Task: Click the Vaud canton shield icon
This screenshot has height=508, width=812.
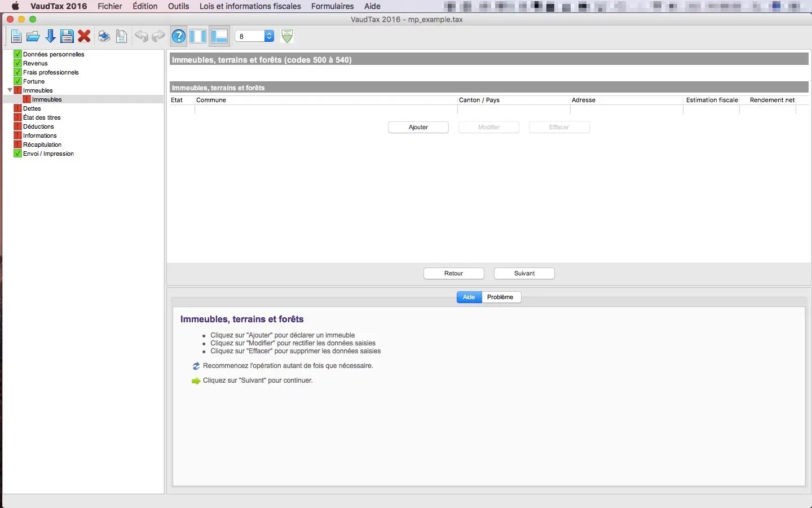Action: coord(287,36)
